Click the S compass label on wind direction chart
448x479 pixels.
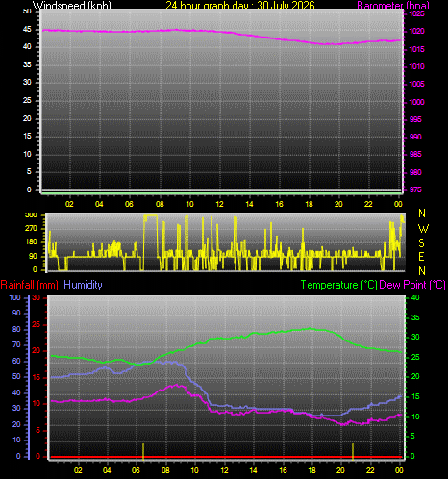pyautogui.click(x=422, y=243)
